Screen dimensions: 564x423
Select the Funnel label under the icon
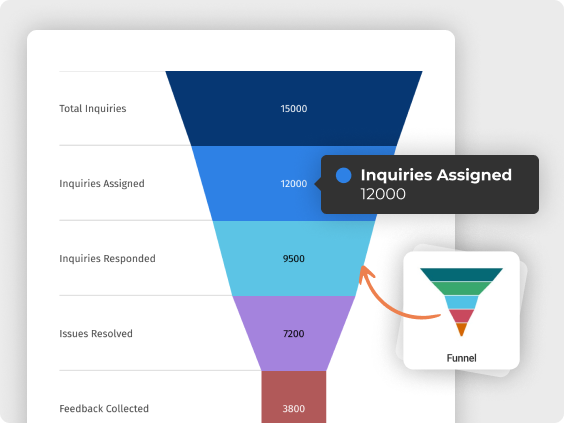(461, 358)
